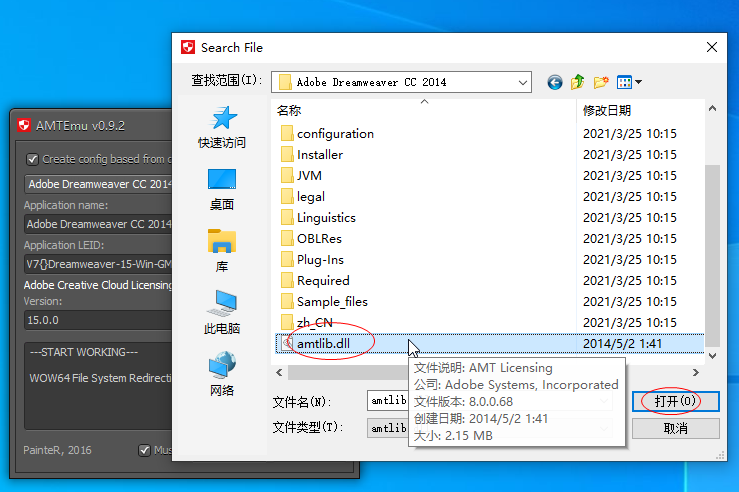Click the configuration folder's modified date
The width and height of the screenshot is (739, 492).
(x=630, y=134)
